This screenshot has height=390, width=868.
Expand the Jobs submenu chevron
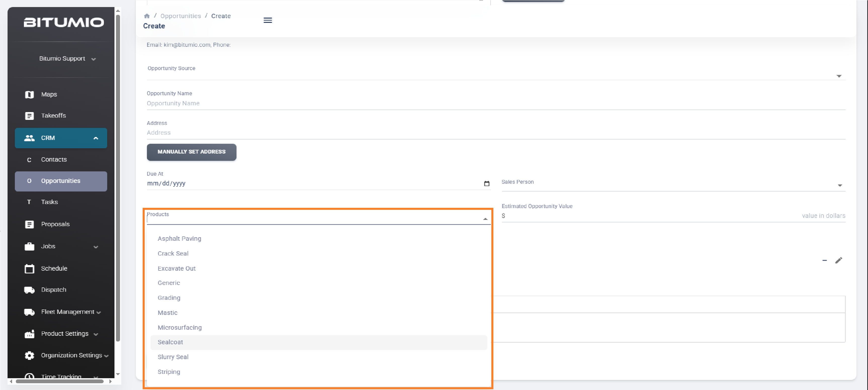point(96,247)
